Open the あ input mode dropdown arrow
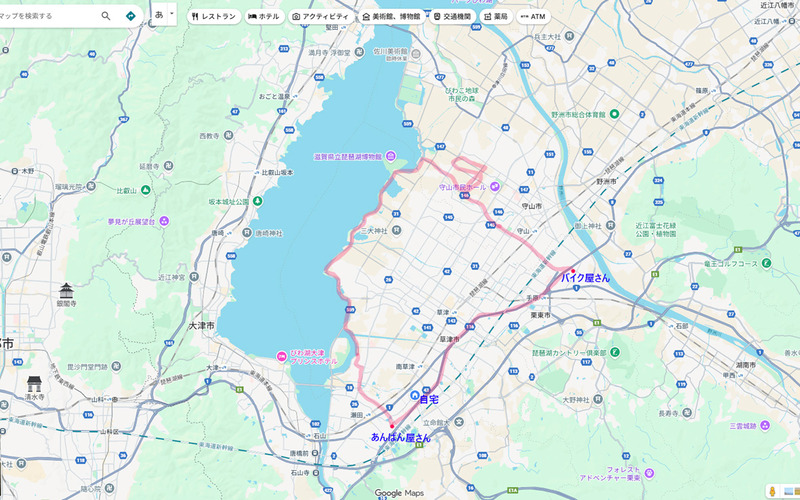Viewport: 800px width, 500px height. (x=172, y=14)
